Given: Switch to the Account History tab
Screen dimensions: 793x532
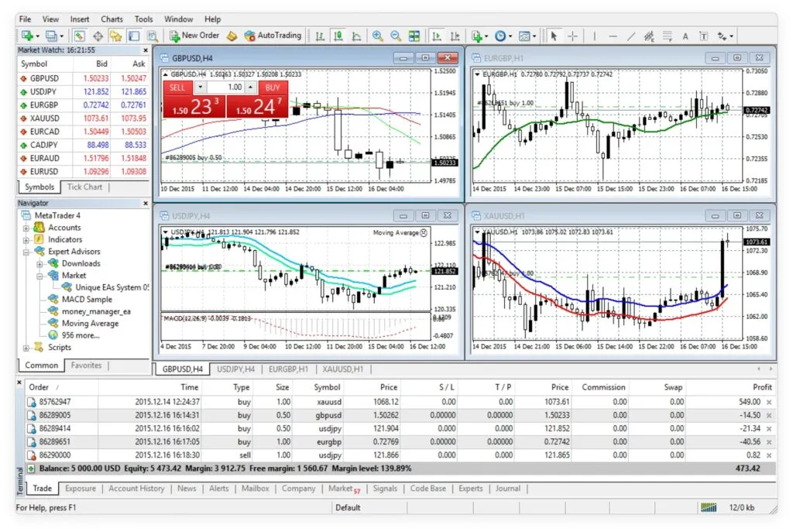Looking at the screenshot, I should pyautogui.click(x=136, y=489).
